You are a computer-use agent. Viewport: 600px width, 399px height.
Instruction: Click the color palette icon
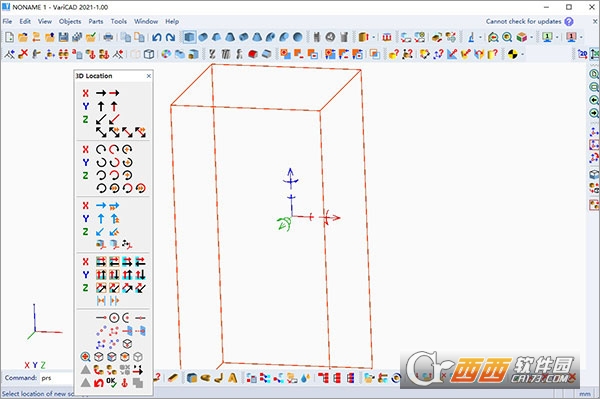coord(166,54)
